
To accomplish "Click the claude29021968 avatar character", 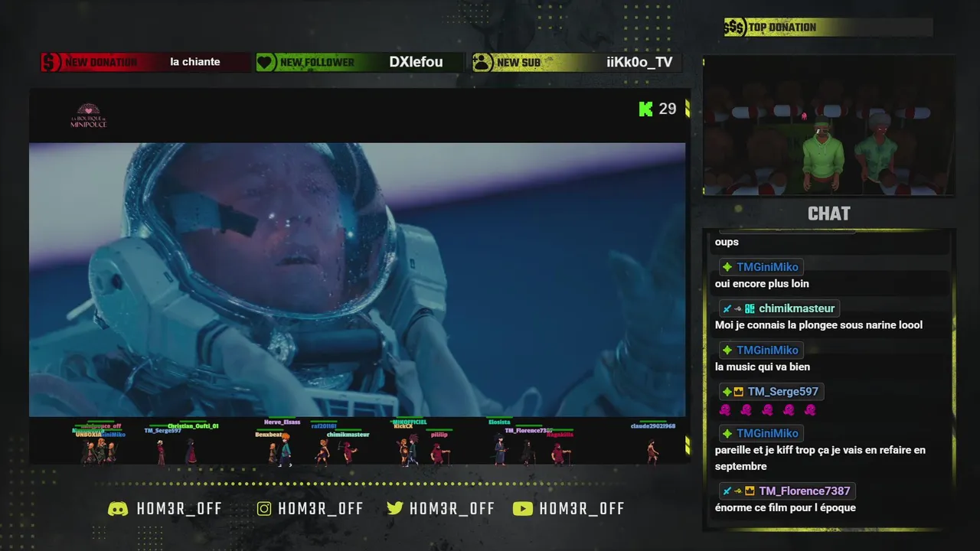I will 652,452.
